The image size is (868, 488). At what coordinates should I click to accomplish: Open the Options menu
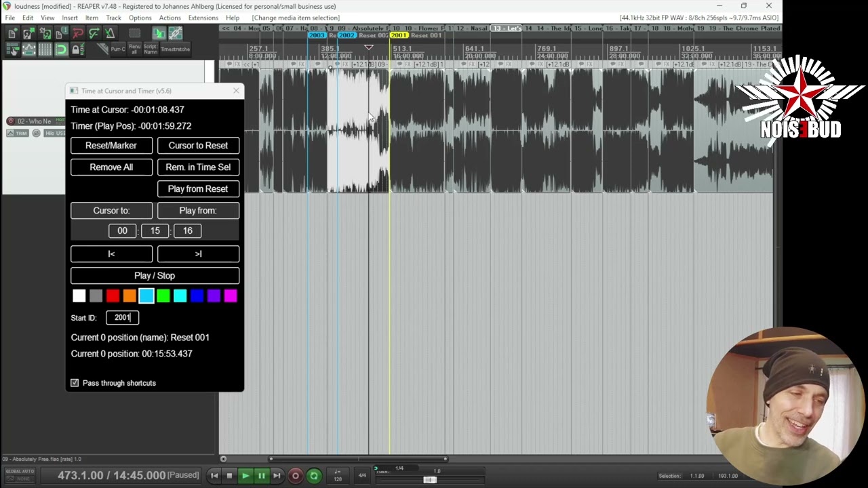pos(140,18)
